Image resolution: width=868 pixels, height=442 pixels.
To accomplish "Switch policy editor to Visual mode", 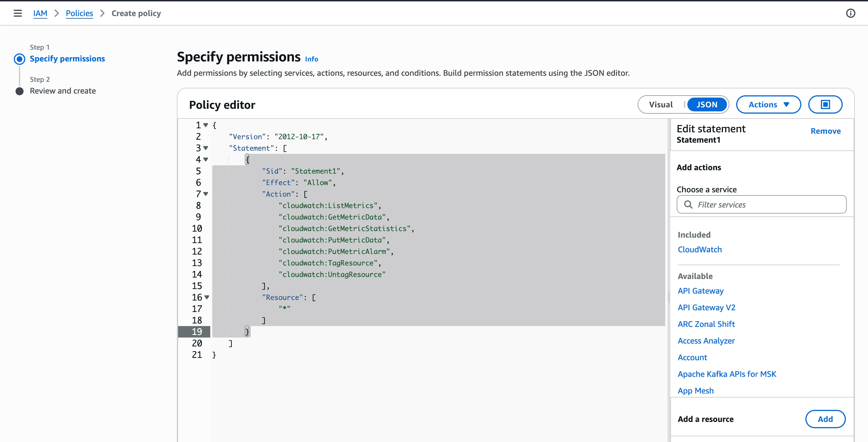I will click(x=661, y=104).
